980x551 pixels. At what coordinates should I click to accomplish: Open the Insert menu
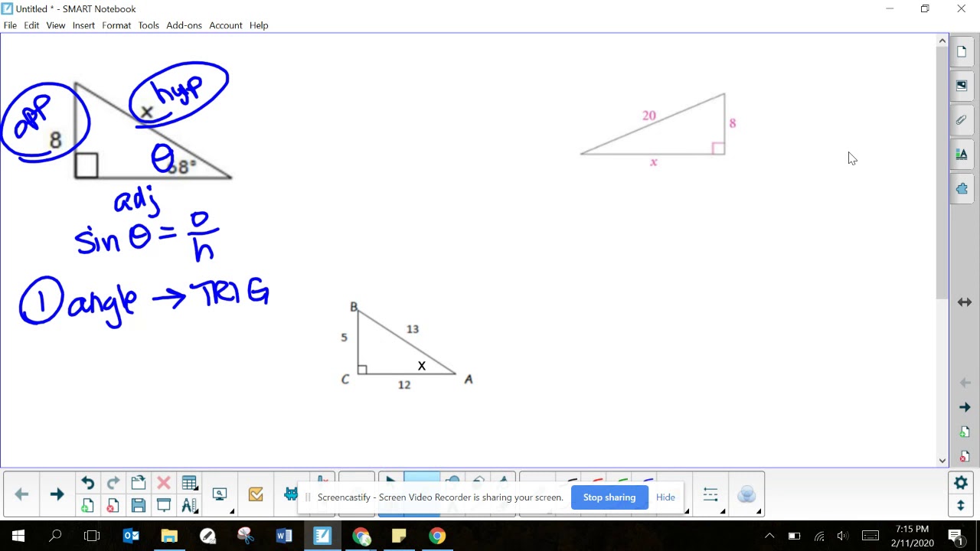pyautogui.click(x=83, y=25)
